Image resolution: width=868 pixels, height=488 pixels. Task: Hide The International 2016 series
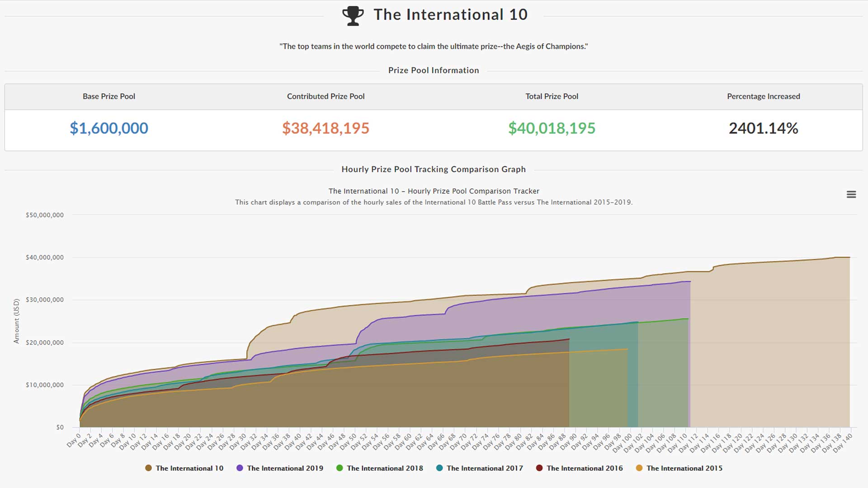click(x=585, y=468)
